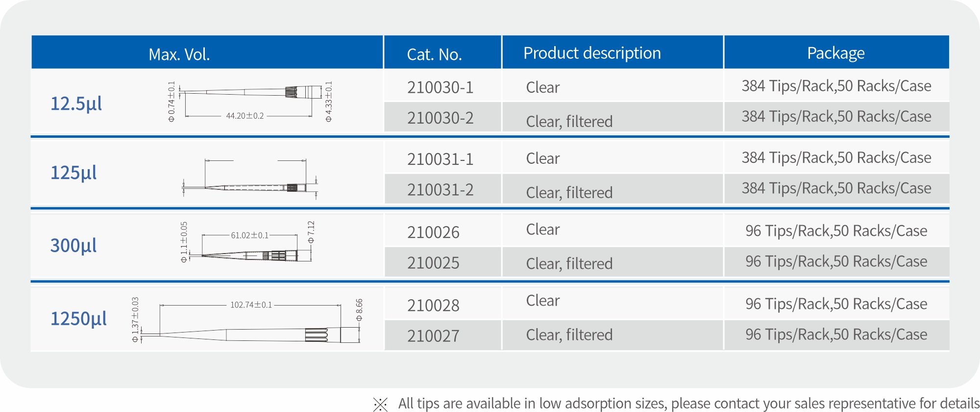Select the Cat. No. column header
The image size is (980, 412).
pos(434,54)
